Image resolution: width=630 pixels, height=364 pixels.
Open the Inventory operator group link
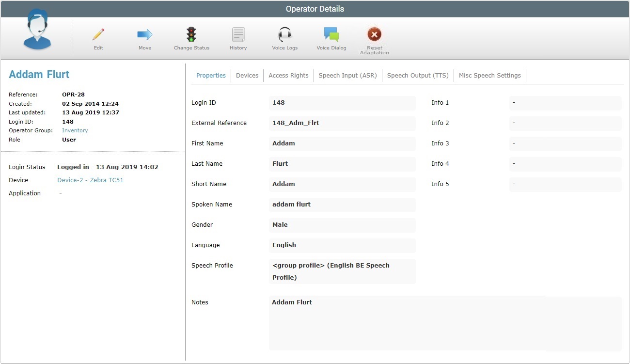coord(75,130)
